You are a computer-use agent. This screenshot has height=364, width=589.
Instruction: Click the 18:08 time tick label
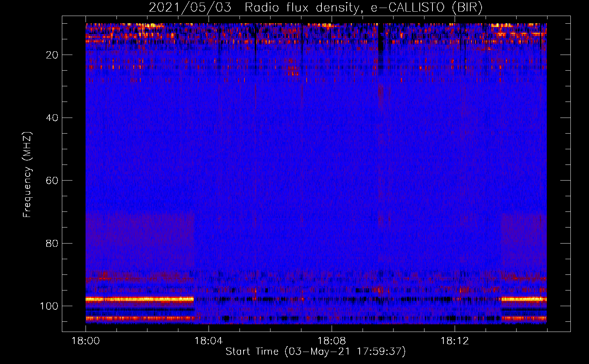(x=332, y=341)
